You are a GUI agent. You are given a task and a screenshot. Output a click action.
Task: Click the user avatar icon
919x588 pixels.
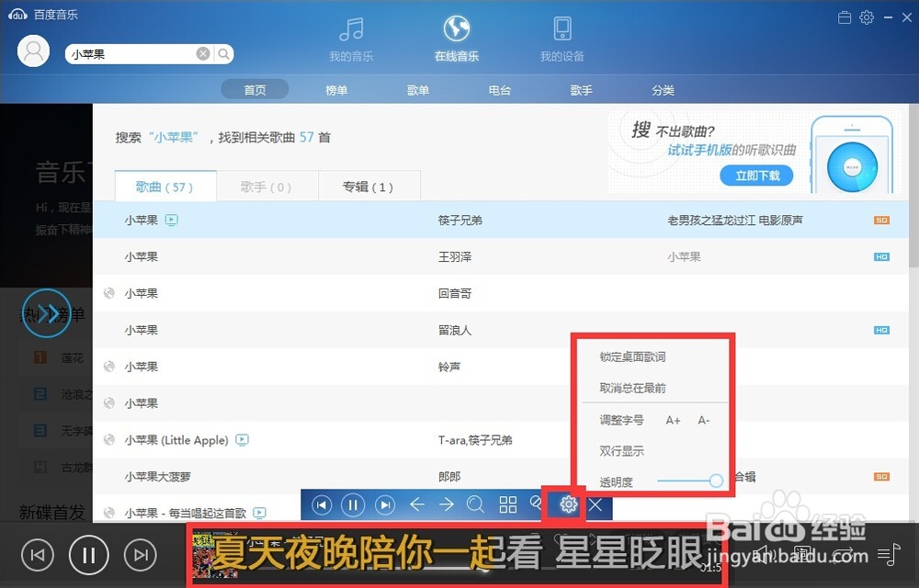[x=33, y=51]
